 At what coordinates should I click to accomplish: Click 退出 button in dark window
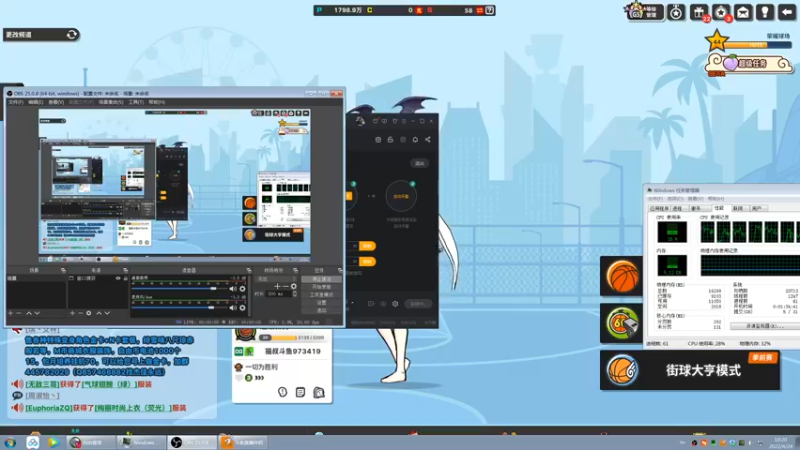click(x=420, y=163)
